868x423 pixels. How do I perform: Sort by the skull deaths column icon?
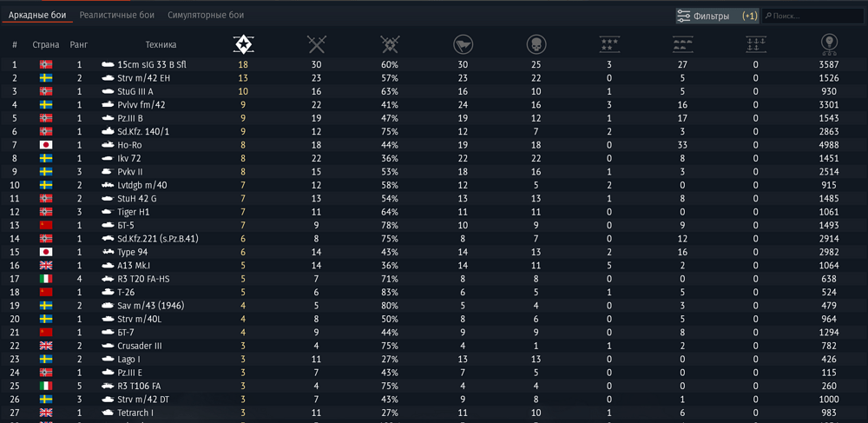pyautogui.click(x=536, y=44)
